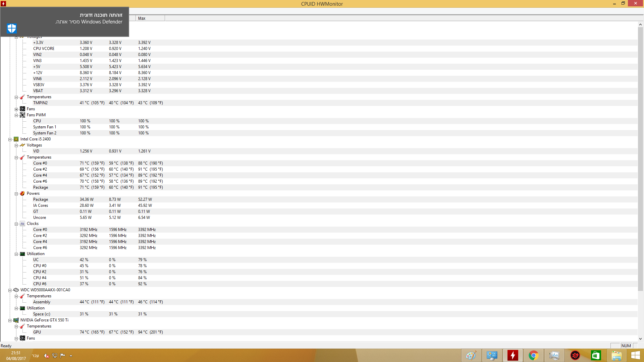Viewport: 644px width, 362px height.
Task: Click the HWMonitor lightning icon on the taskbar
Action: [x=512, y=355]
